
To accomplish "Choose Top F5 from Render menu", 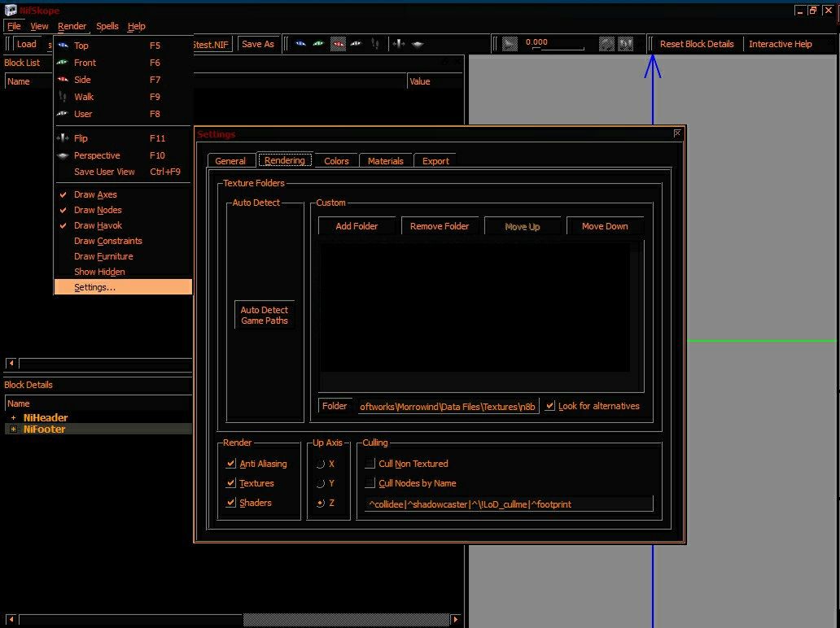I will [123, 46].
